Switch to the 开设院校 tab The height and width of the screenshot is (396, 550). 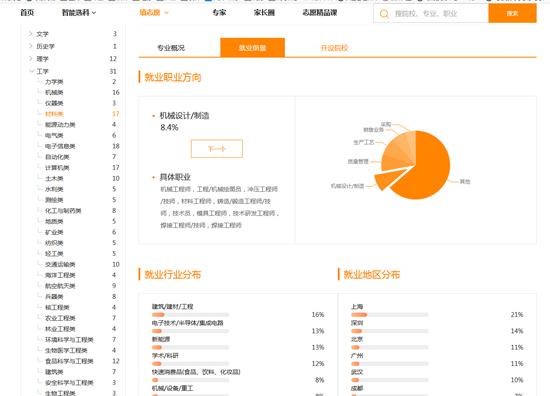[x=334, y=48]
